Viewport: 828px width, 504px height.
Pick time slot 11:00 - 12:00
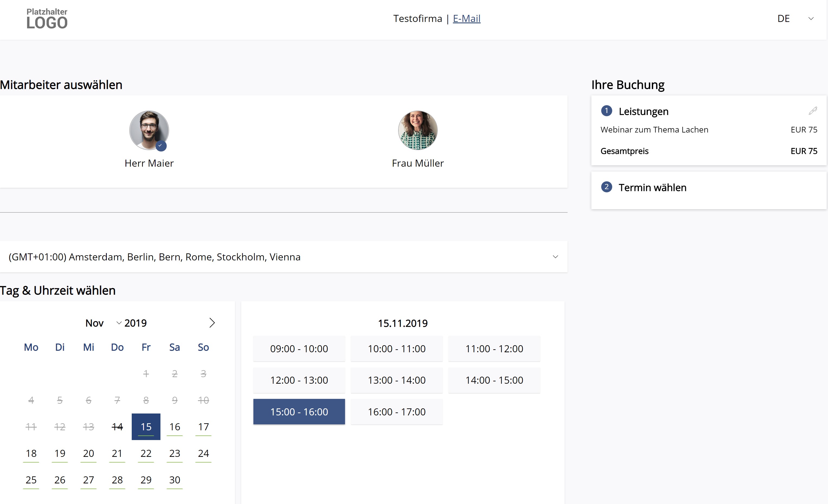[x=494, y=349]
